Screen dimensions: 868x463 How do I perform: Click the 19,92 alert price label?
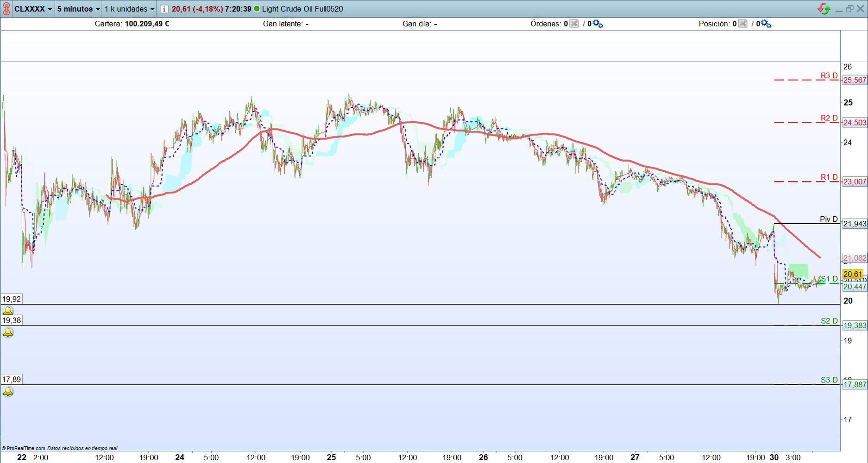(12, 299)
